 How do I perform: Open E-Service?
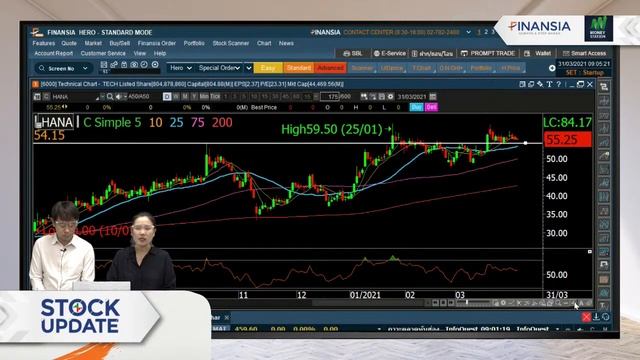click(x=389, y=53)
